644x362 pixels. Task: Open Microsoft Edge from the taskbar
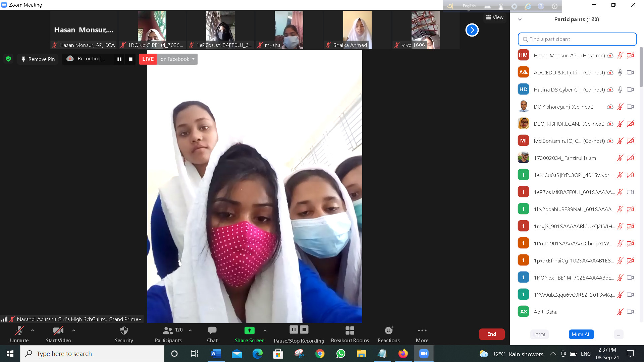(x=257, y=354)
